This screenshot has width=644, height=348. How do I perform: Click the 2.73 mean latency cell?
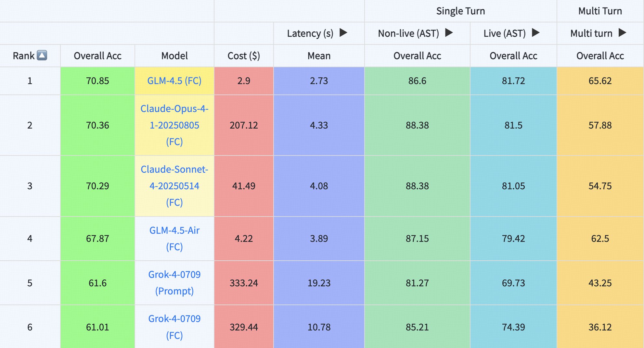tap(319, 81)
